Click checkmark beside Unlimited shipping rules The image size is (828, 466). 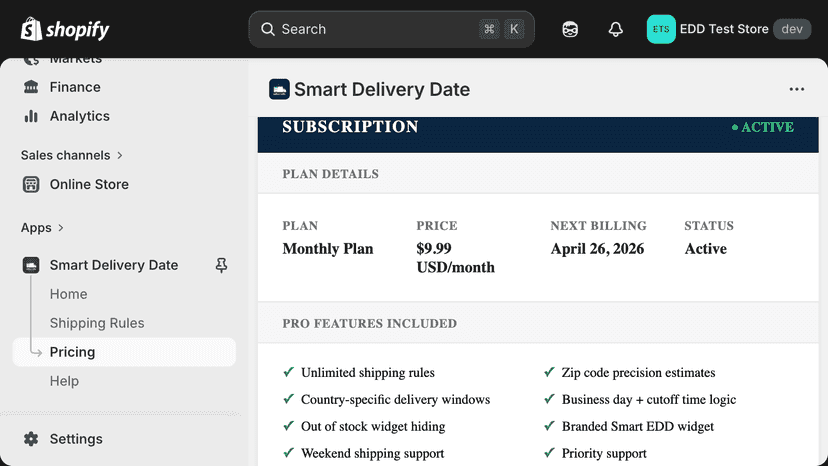(288, 372)
